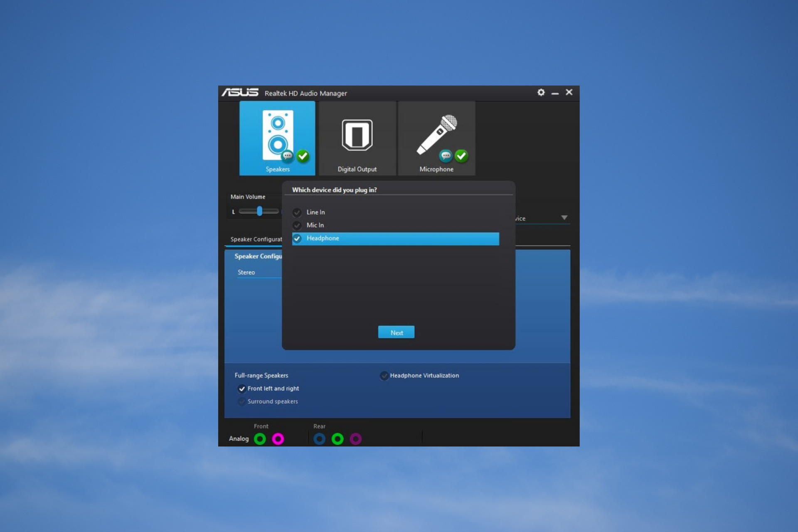Open the Stereo configuration dropdown

click(259, 272)
